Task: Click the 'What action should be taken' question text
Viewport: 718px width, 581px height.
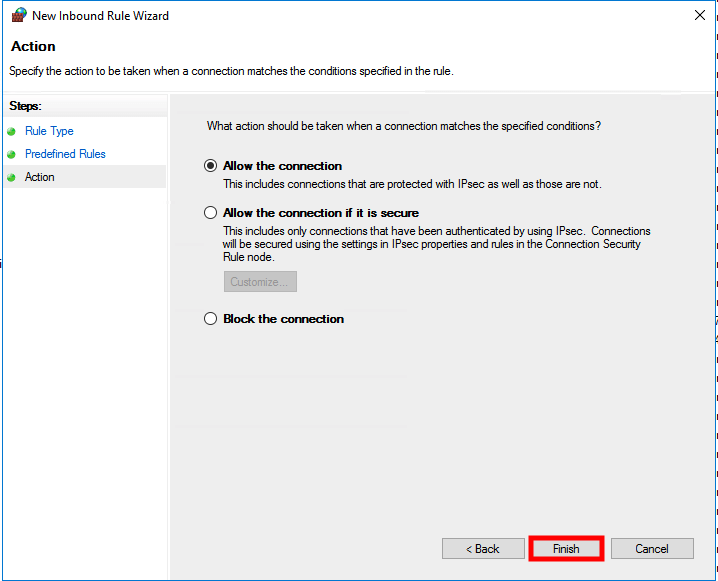Action: click(403, 126)
